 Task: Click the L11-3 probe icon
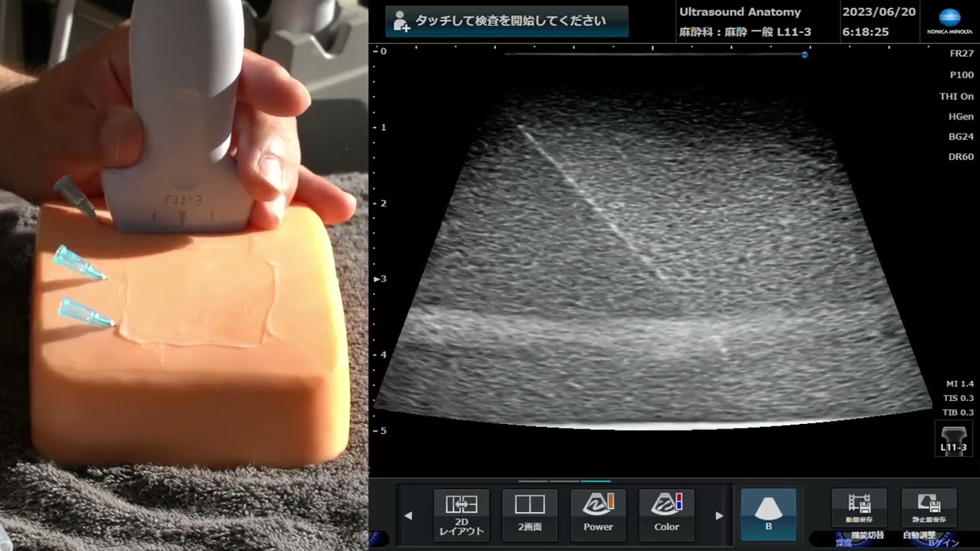coord(953,439)
